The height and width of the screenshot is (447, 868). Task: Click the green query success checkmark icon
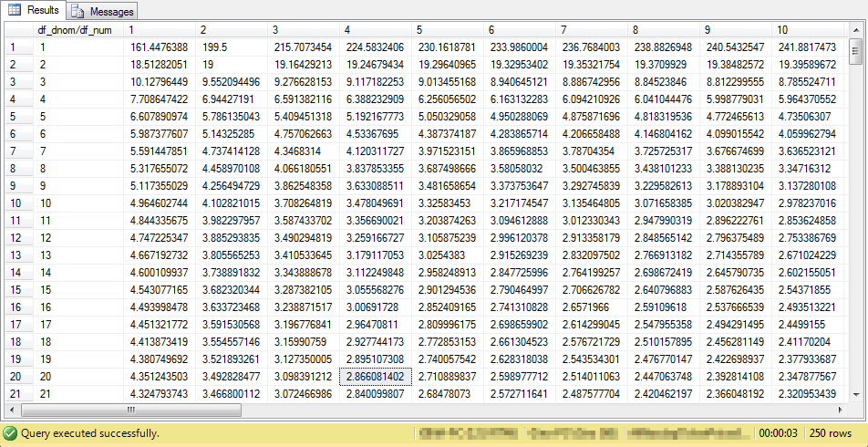pos(8,432)
